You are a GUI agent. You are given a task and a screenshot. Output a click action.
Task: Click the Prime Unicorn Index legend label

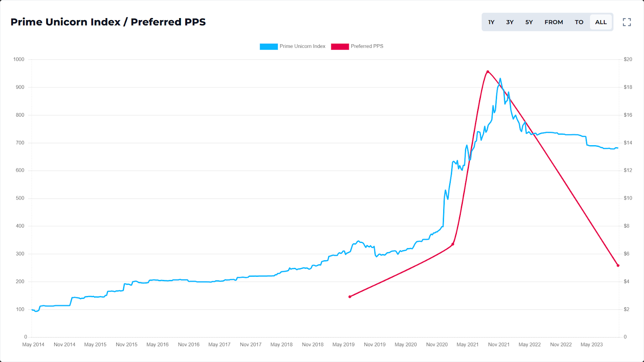pos(302,46)
